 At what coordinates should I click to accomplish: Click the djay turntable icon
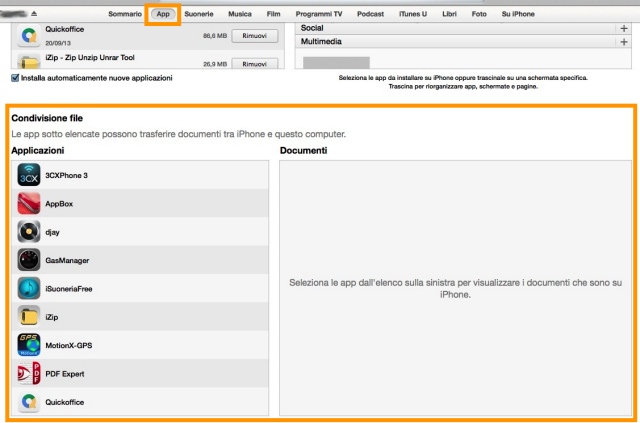[x=29, y=232]
